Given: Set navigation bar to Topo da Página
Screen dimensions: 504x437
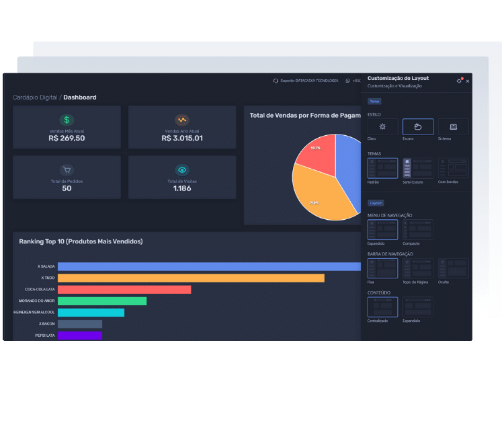Looking at the screenshot, I should 418,268.
